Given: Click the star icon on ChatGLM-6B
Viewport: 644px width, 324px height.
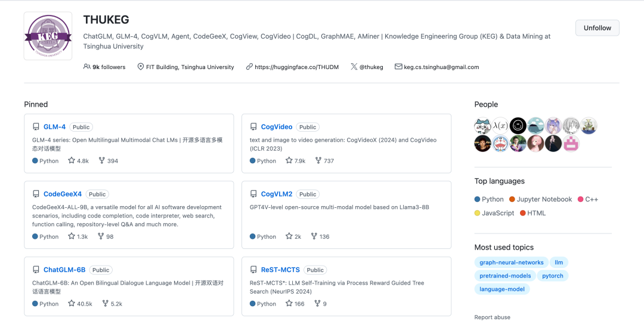Looking at the screenshot, I should tap(72, 304).
